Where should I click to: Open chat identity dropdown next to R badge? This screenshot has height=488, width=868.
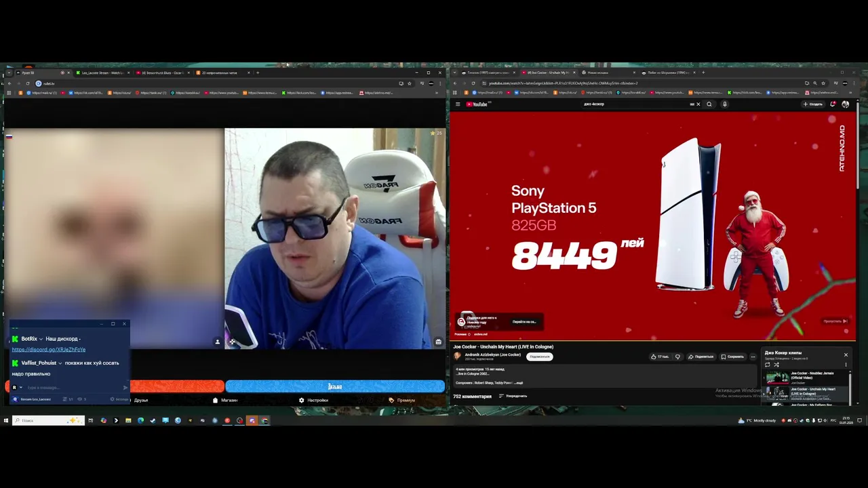(20, 388)
